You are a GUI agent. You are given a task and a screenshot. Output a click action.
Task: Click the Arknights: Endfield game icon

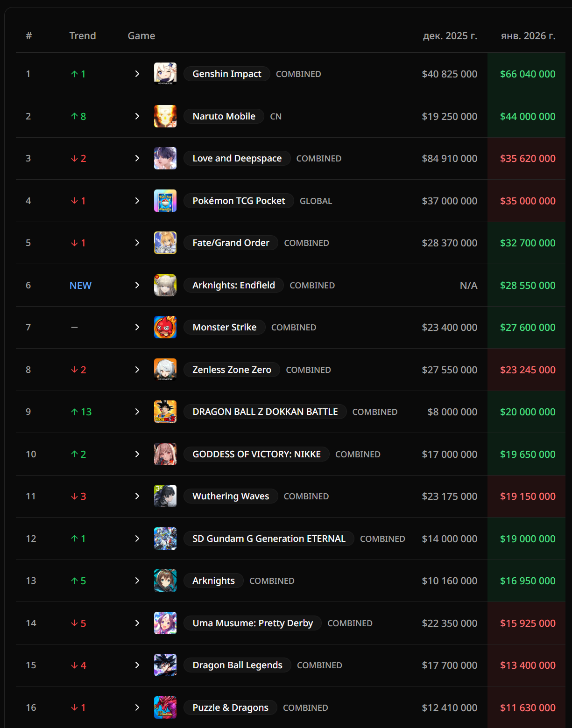[x=165, y=285]
